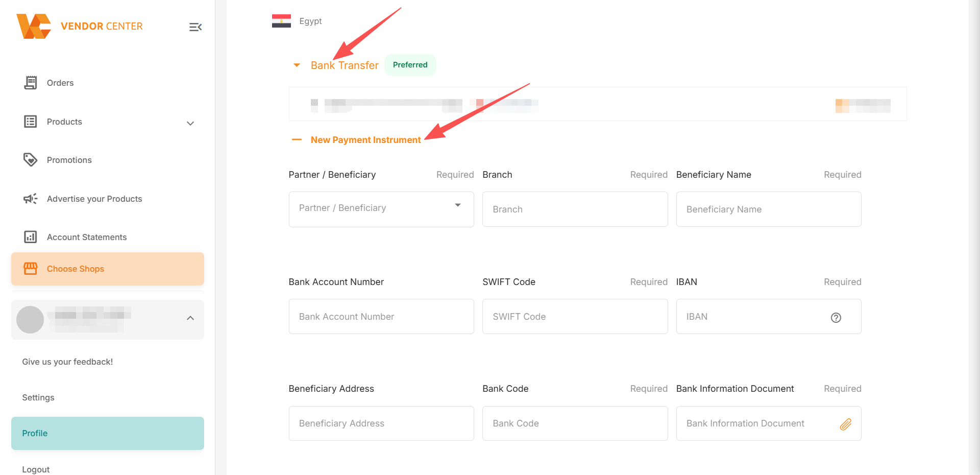Click the IBAN help question mark icon
The height and width of the screenshot is (475, 980).
[836, 318]
